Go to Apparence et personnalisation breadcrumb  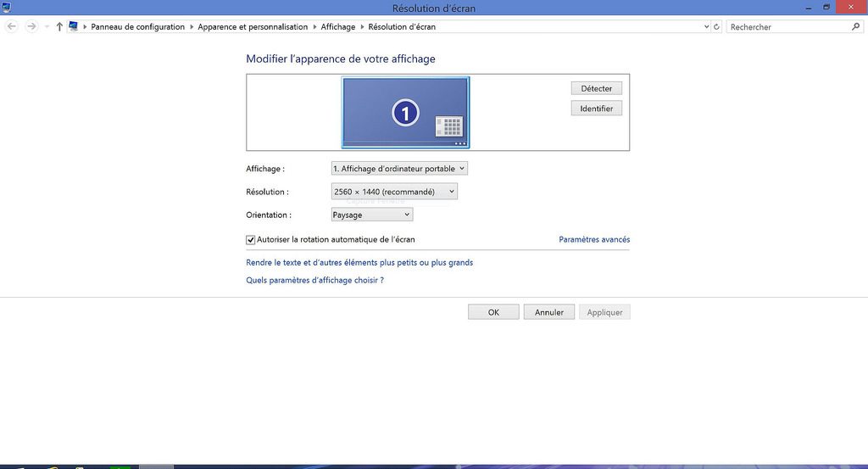pos(253,27)
